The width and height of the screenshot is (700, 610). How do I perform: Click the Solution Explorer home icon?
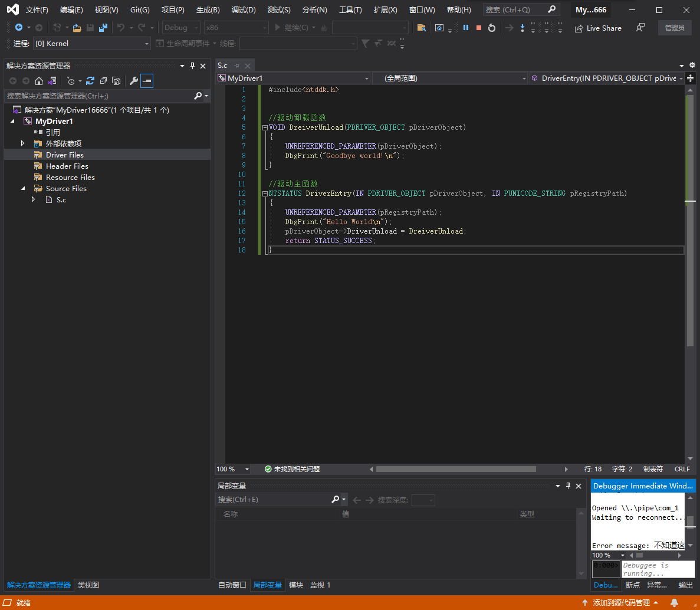click(x=39, y=81)
